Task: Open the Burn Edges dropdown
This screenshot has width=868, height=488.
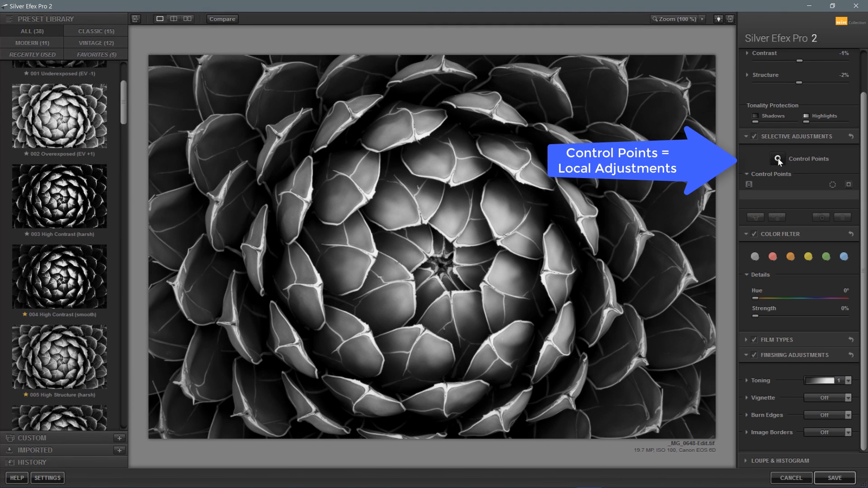Action: [x=828, y=415]
